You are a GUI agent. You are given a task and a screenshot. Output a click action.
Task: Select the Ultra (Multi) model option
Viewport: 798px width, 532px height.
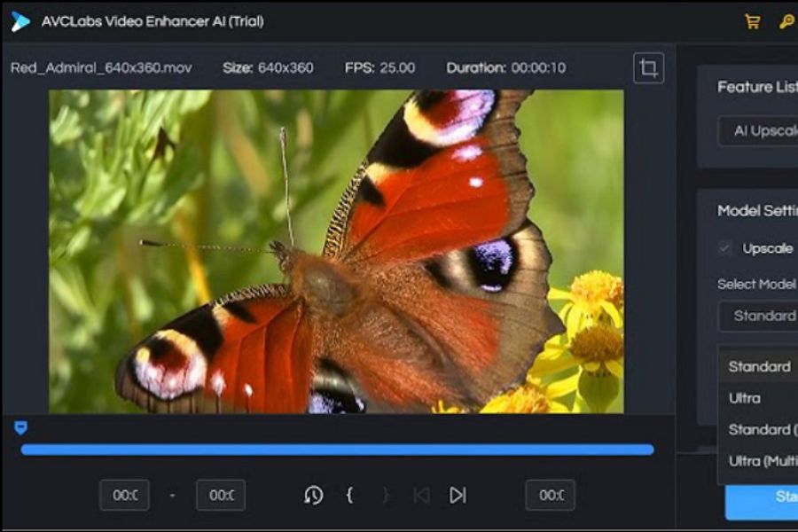click(x=759, y=461)
